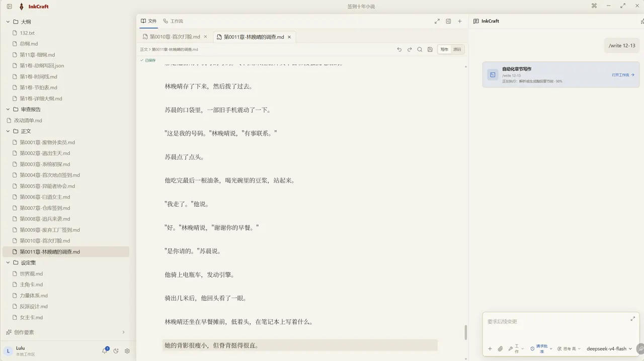
Task: Click 打开工作流 link
Action: pos(623,75)
